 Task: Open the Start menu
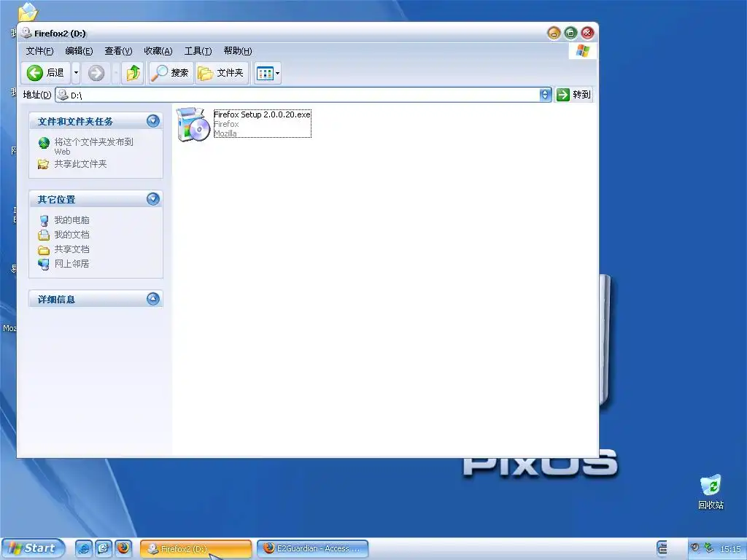pos(33,548)
